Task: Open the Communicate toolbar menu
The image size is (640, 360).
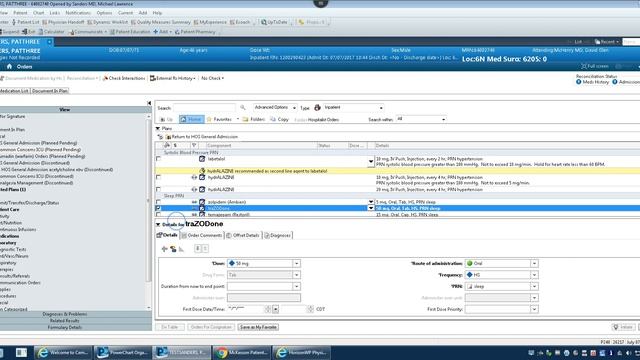Action: [x=88, y=32]
